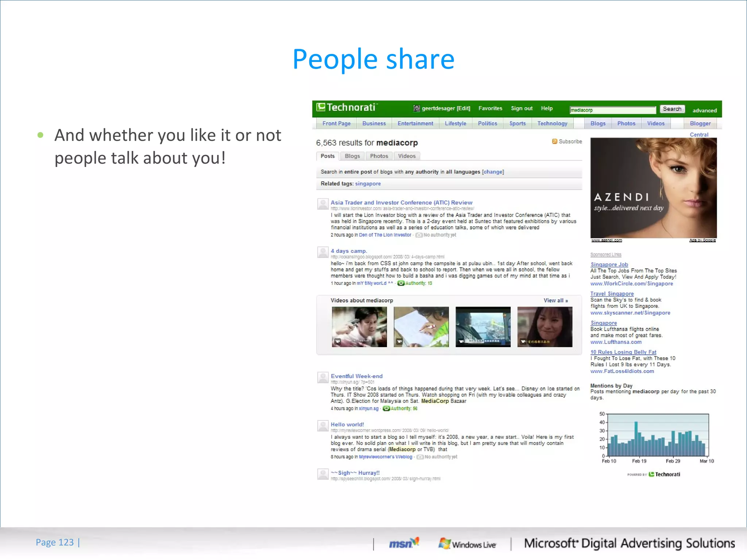Click View all videos link

(x=556, y=300)
